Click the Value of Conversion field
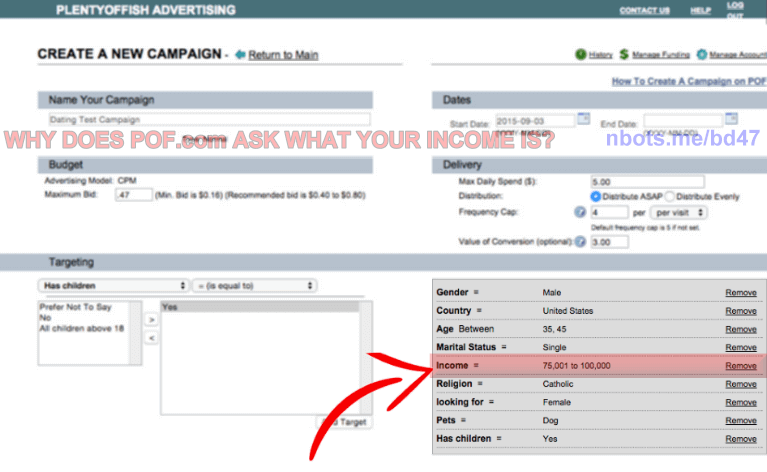 click(609, 242)
